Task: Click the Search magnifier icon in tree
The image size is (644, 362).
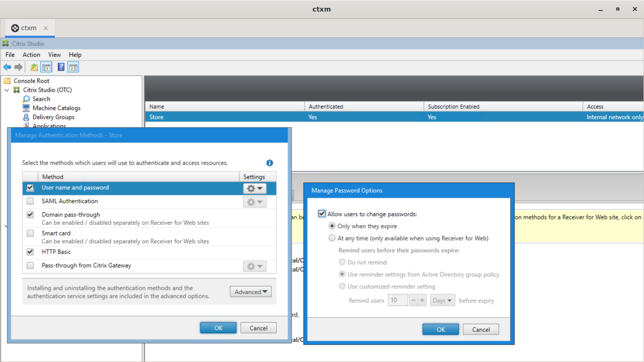Action: pos(26,99)
